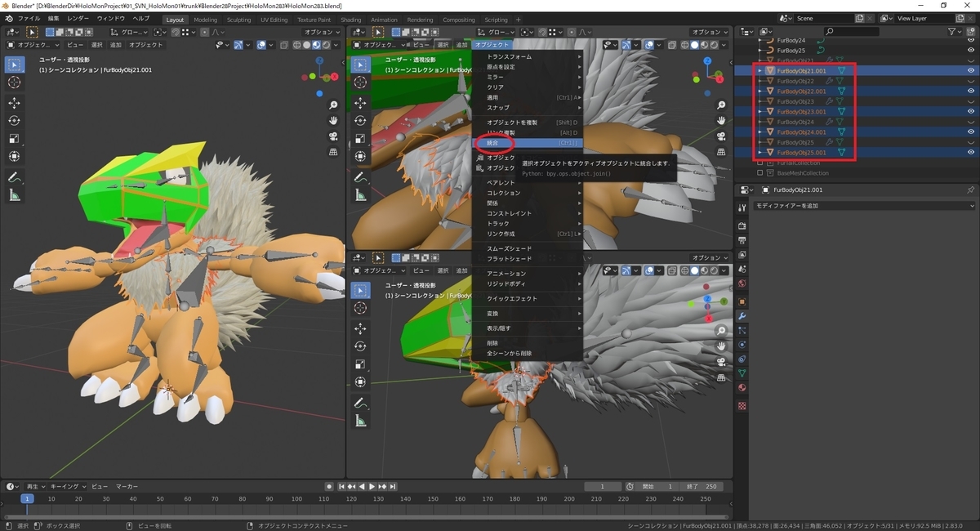Switch to the Modeling workspace tab
Screen dimensions: 980x531
click(206, 20)
